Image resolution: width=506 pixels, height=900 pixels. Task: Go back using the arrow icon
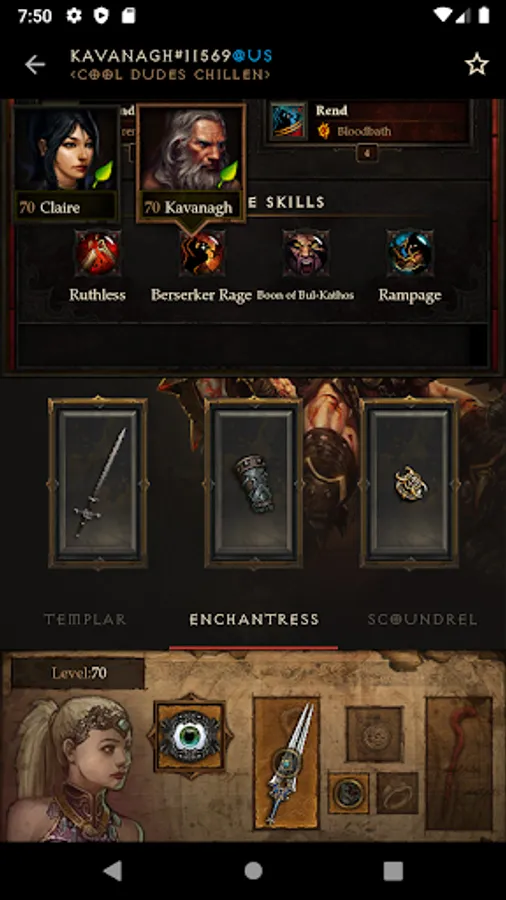(34, 65)
